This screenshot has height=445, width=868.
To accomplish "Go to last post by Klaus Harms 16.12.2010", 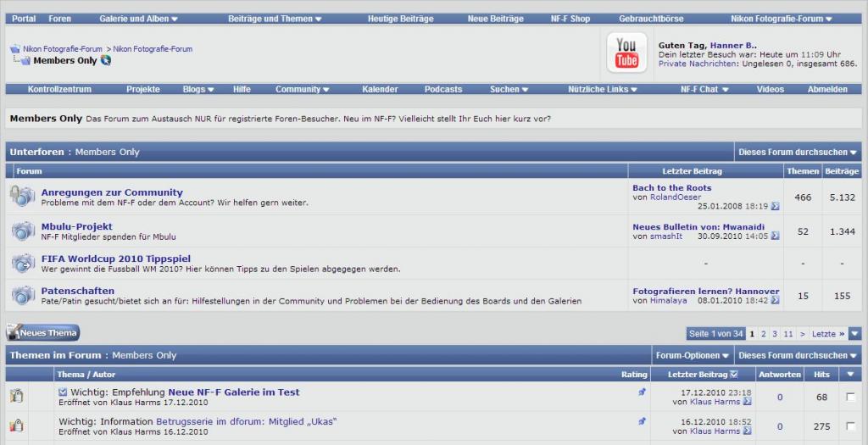I will pyautogui.click(x=748, y=431).
